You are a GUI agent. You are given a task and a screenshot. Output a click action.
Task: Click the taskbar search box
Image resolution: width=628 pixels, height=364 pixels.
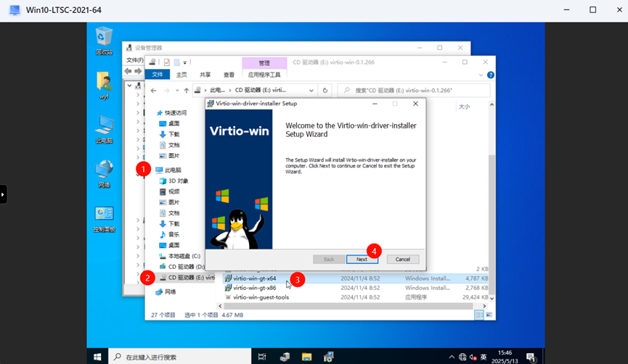tap(179, 357)
